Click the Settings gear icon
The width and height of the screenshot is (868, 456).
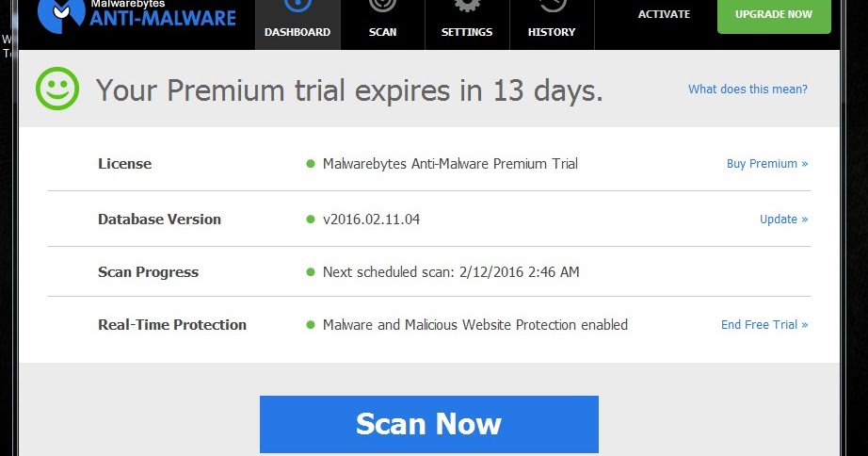click(x=466, y=8)
